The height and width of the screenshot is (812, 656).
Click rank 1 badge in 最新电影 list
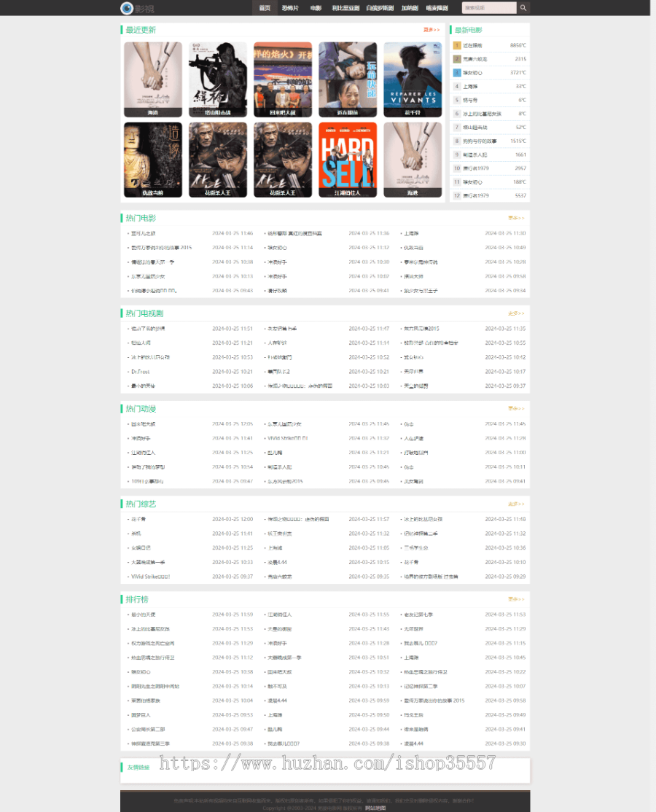(x=457, y=46)
